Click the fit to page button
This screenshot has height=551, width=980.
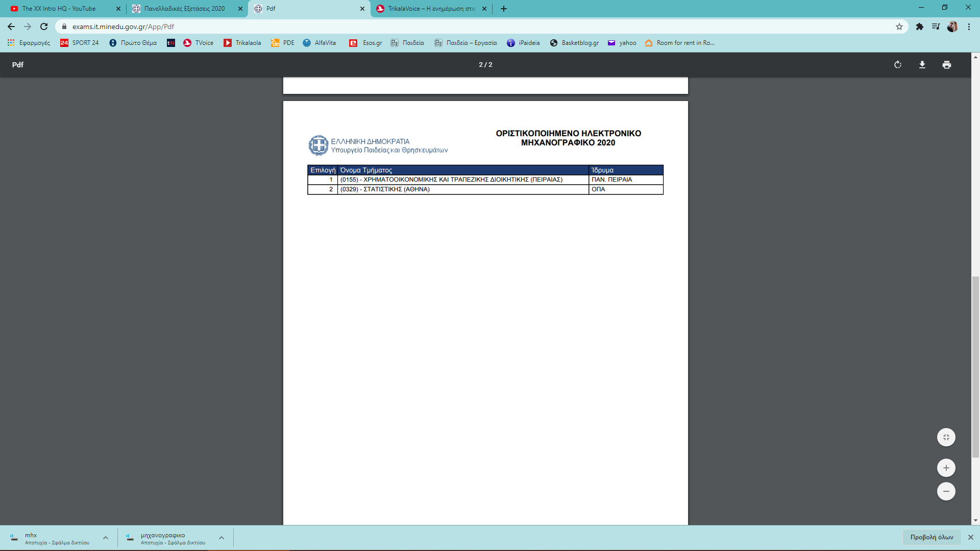click(946, 437)
